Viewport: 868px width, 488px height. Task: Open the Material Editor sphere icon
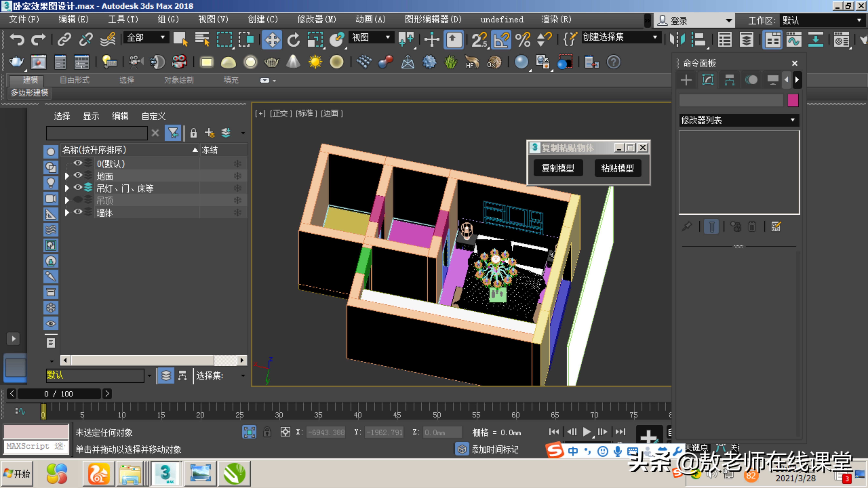pyautogui.click(x=521, y=62)
